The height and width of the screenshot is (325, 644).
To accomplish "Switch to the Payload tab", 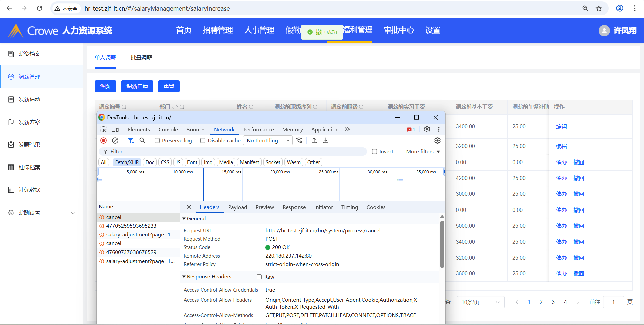I will (237, 207).
